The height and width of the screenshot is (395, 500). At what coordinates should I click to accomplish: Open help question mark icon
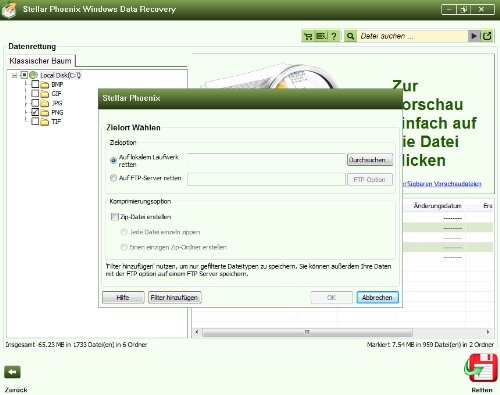tap(334, 36)
